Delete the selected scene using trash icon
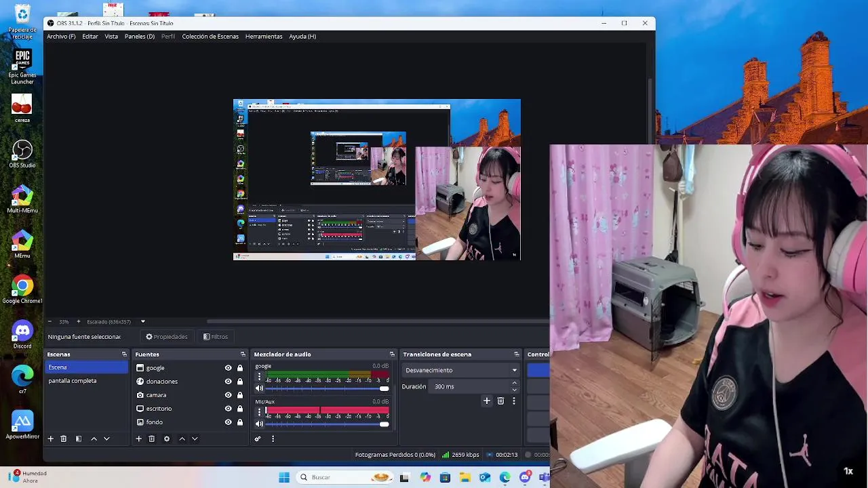 (x=64, y=439)
